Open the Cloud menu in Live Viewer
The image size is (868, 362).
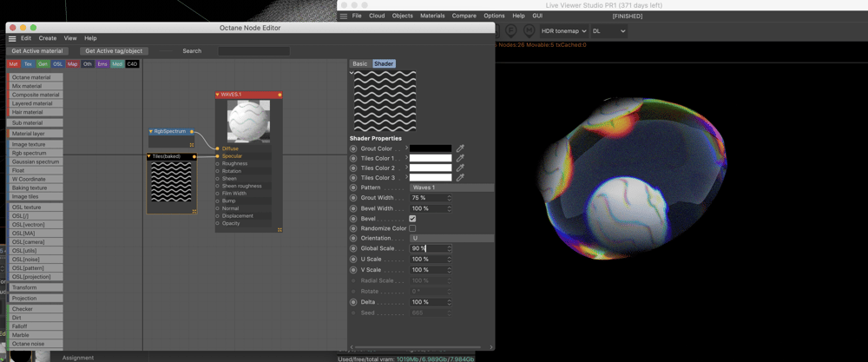[x=377, y=16]
